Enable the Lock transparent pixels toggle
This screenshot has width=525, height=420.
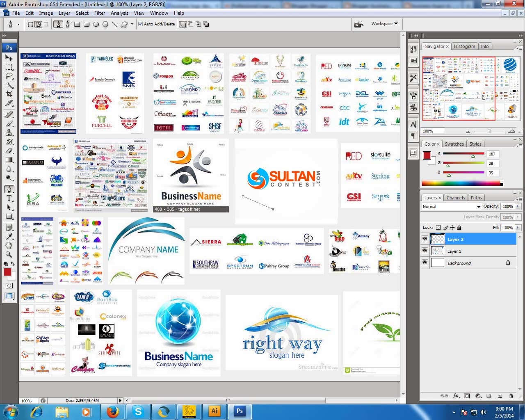click(x=438, y=227)
